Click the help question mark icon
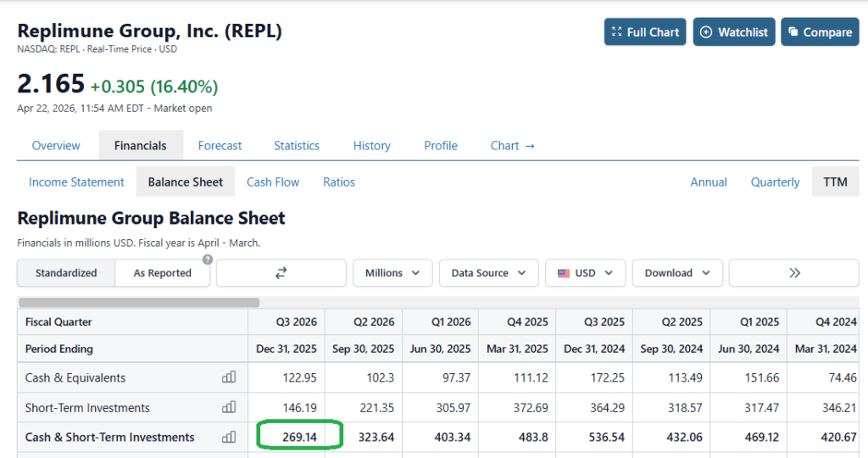868x458 pixels. 208,260
